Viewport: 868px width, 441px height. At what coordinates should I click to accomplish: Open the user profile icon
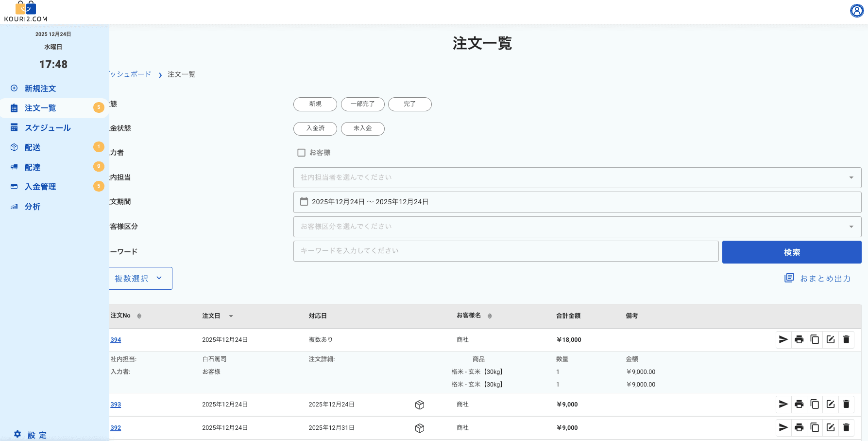[856, 11]
